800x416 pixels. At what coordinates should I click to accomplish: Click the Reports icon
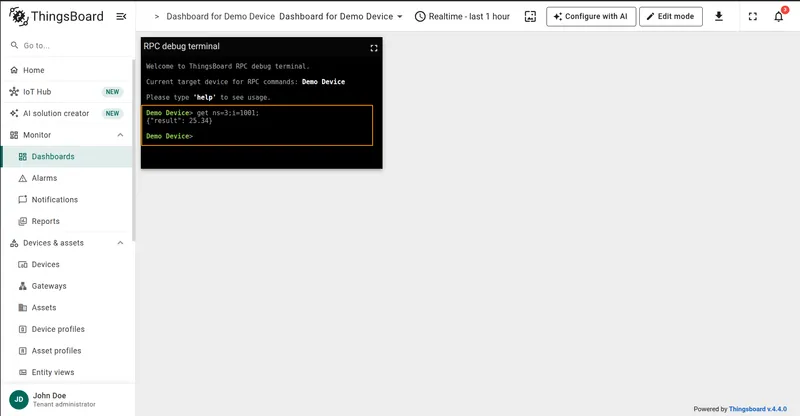22,221
